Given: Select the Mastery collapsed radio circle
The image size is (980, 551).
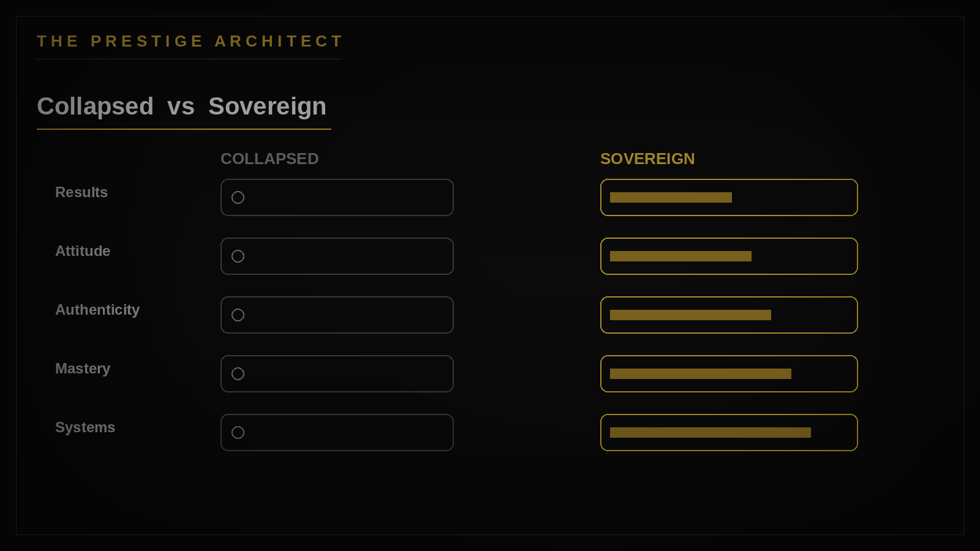Looking at the screenshot, I should coord(238,374).
